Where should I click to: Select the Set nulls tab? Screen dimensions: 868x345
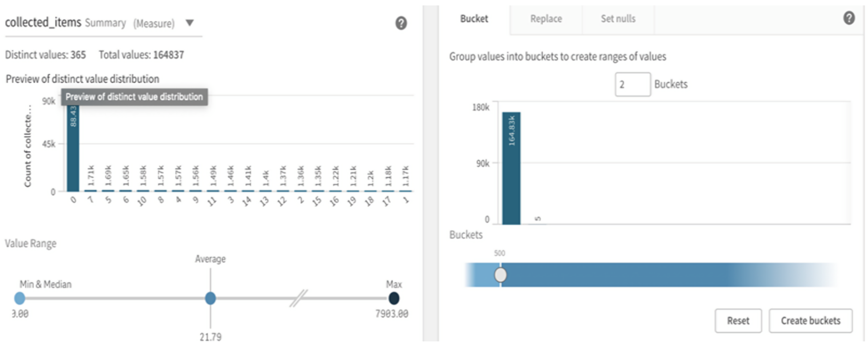pyautogui.click(x=618, y=19)
